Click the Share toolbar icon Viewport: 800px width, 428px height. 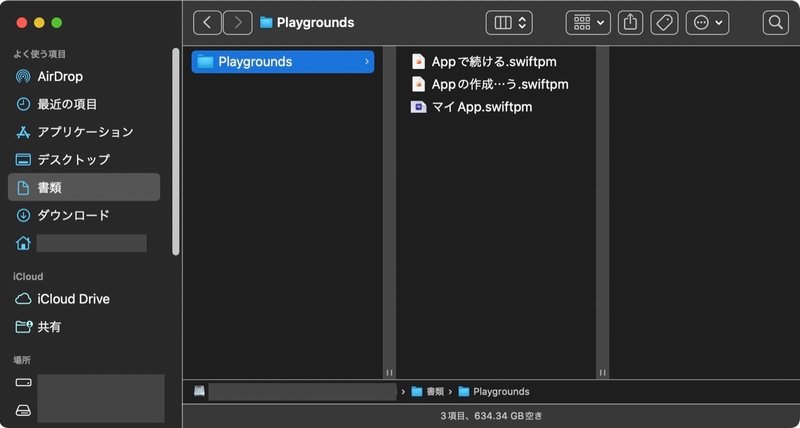(631, 22)
